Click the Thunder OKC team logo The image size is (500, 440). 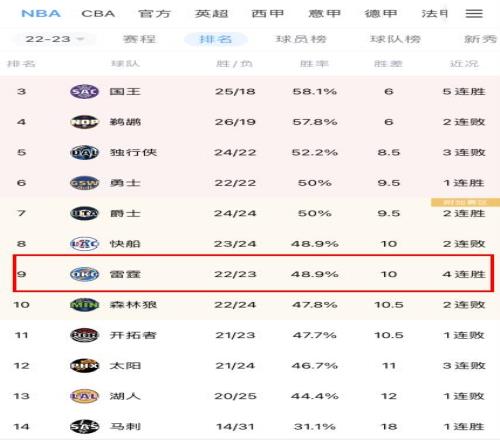pyautogui.click(x=85, y=274)
